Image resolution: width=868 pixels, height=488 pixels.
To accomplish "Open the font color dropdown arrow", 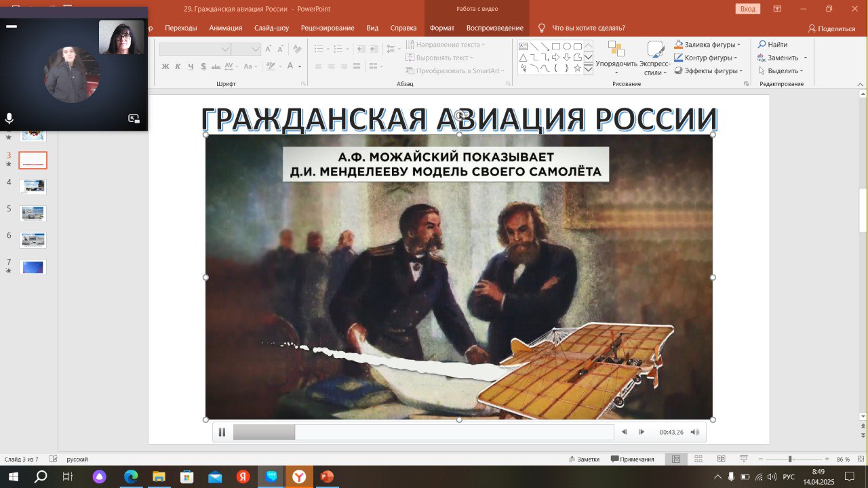I will [300, 66].
